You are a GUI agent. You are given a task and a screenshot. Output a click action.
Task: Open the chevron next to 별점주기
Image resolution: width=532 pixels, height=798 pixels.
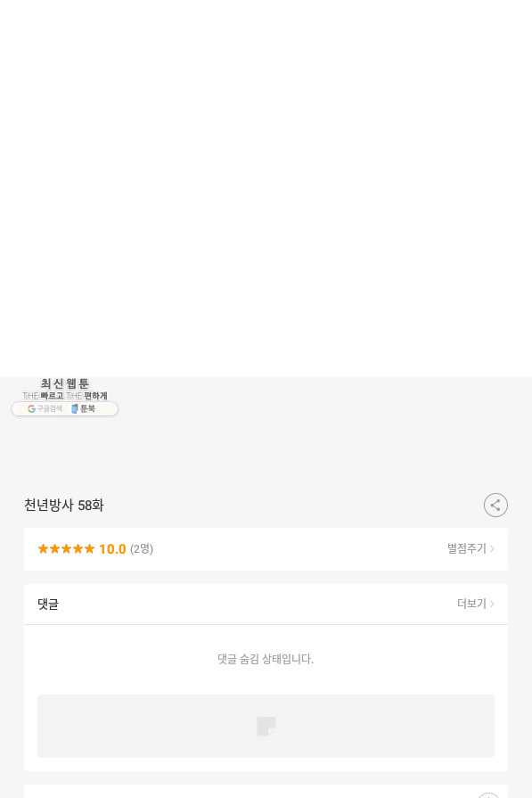[492, 548]
